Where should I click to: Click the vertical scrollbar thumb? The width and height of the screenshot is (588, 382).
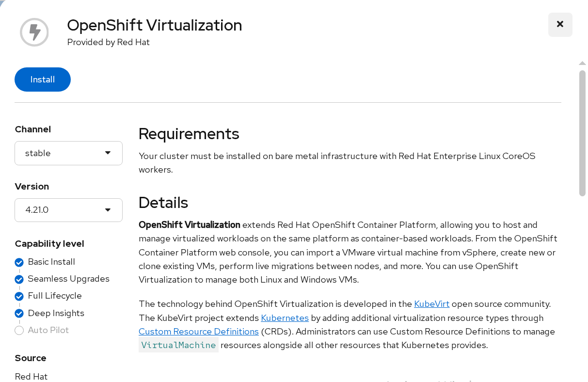coord(582,133)
